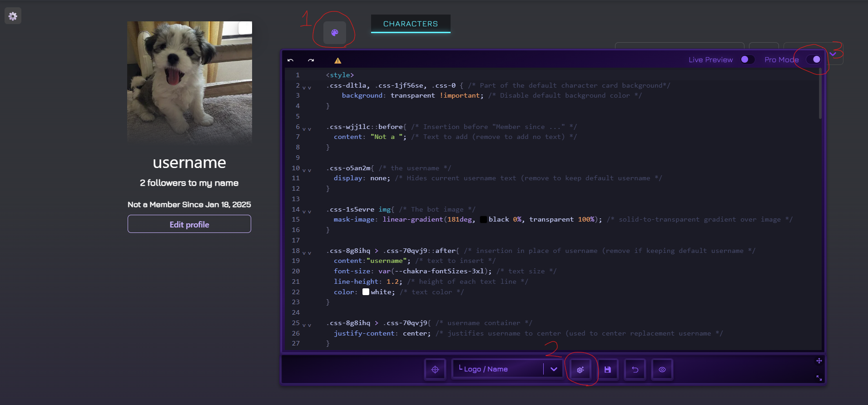
Task: Open the palette theme editor button
Action: pyautogui.click(x=334, y=33)
